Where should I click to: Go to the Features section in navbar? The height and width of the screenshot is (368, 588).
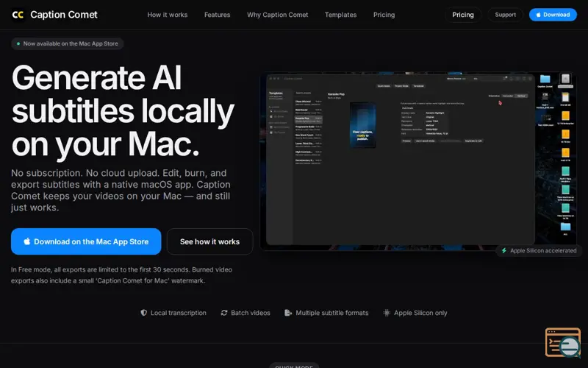(x=217, y=15)
